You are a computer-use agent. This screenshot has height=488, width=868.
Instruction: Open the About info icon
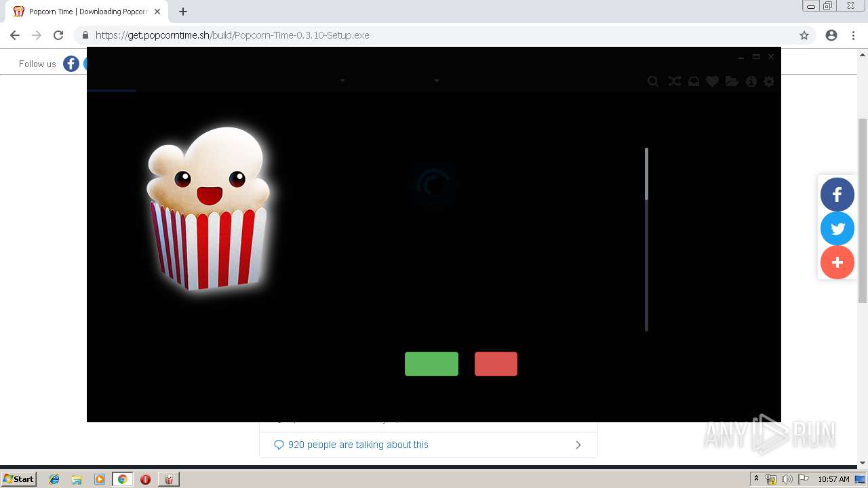click(751, 81)
